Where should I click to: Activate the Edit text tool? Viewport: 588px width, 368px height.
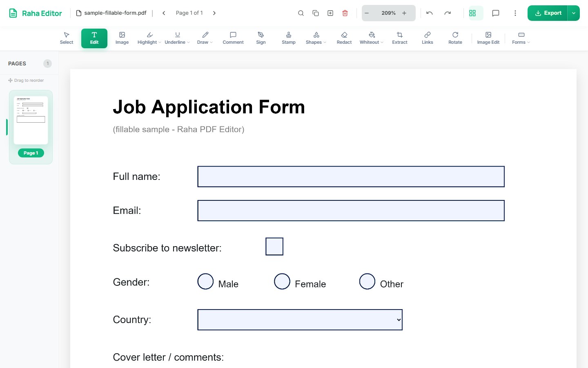94,38
